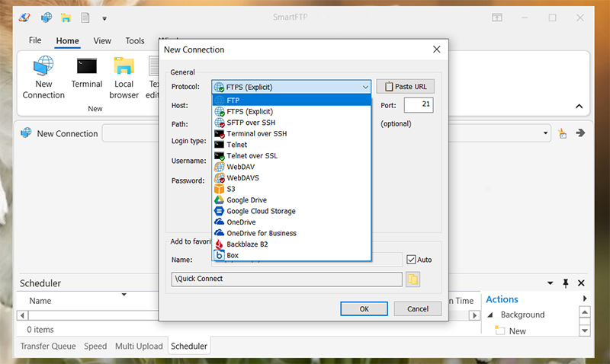Select Backblaze B2 protocol

click(x=292, y=244)
